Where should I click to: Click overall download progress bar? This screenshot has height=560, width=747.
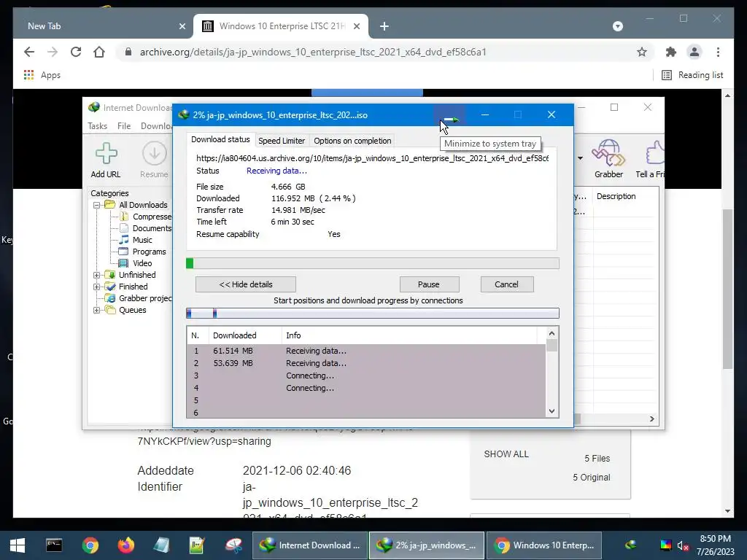coord(373,263)
